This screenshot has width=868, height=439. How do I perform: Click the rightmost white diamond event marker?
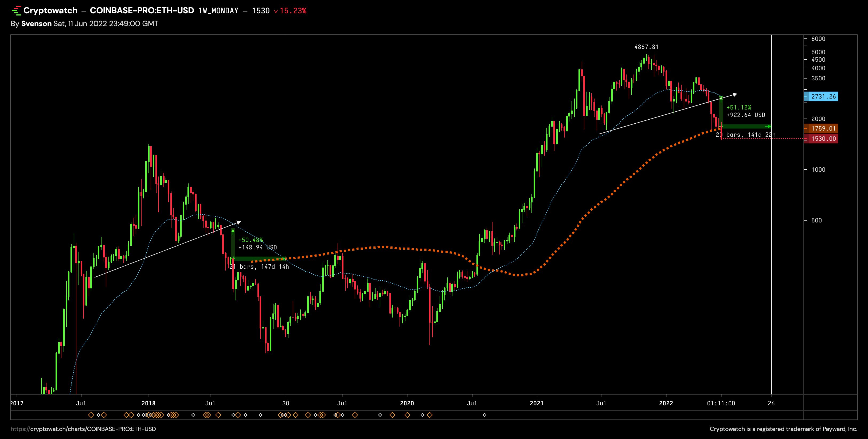(x=484, y=415)
